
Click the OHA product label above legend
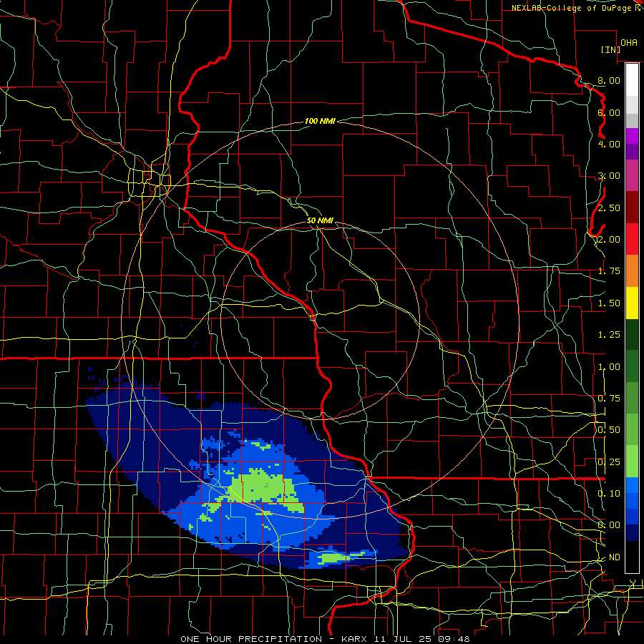pos(628,42)
